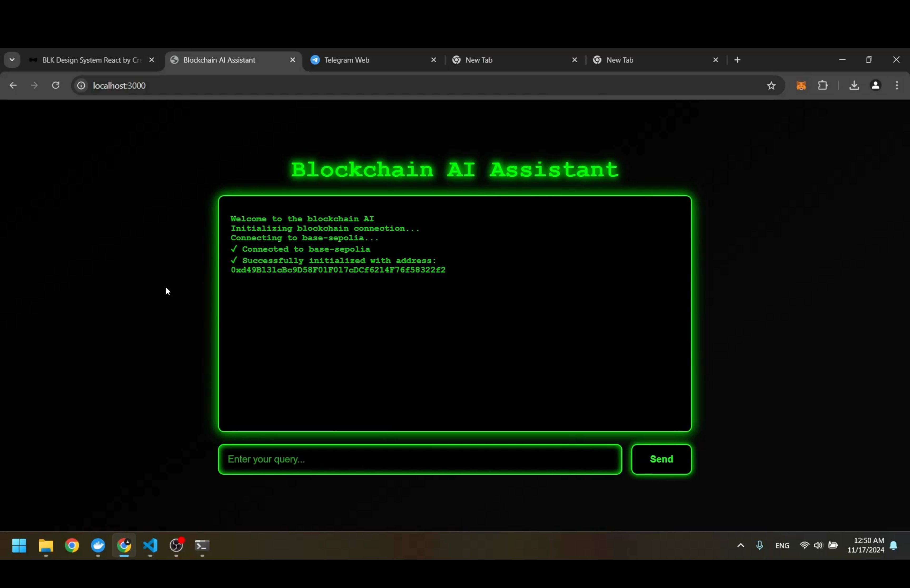Click '✓ Connected to base-sepolia' line
Image resolution: width=910 pixels, height=588 pixels.
coord(300,249)
